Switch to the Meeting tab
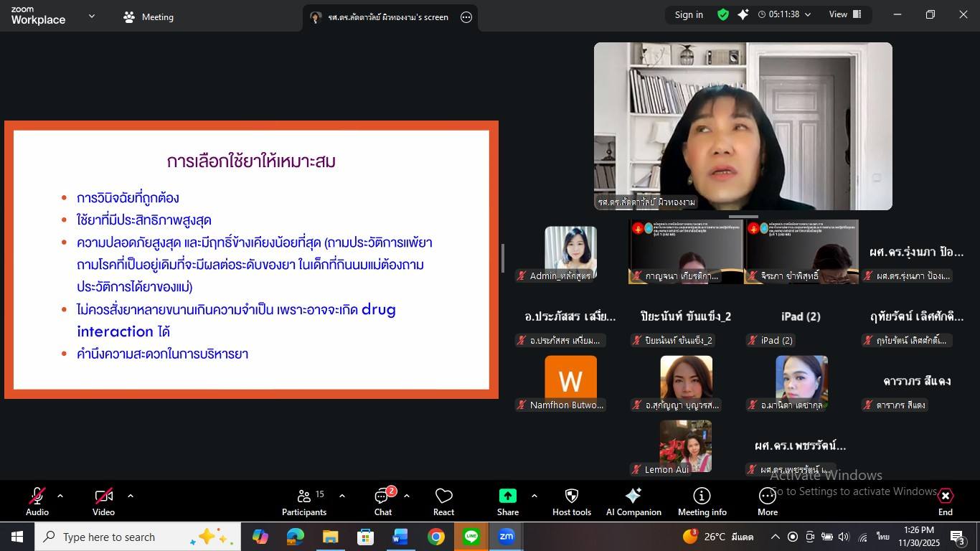Image resolution: width=980 pixels, height=551 pixels. [x=148, y=17]
